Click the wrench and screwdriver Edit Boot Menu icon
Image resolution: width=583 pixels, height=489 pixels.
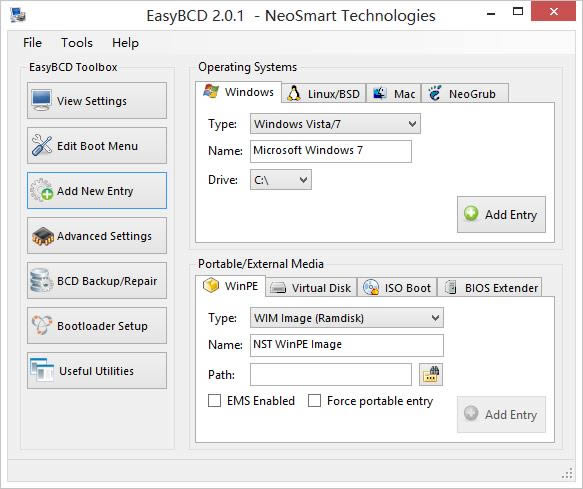[x=42, y=145]
